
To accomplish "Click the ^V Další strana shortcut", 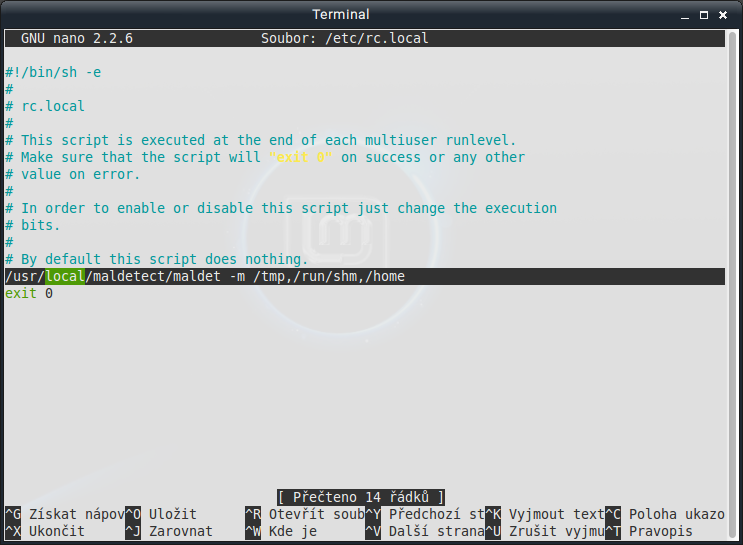I will [425, 531].
